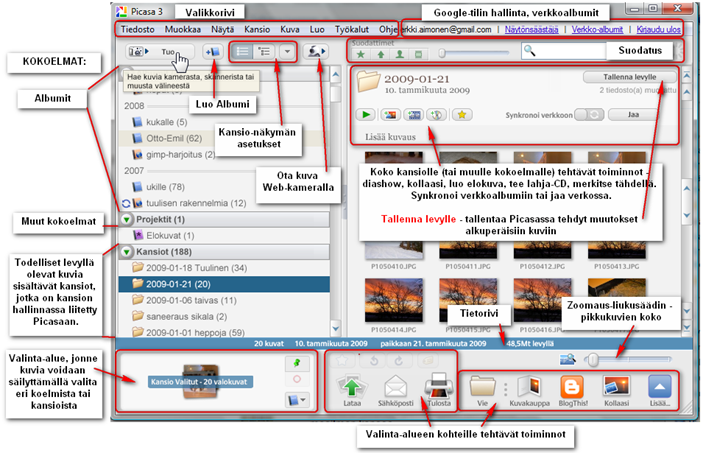Toggle the Synkronoi verkkoon switch
This screenshot has height=453, width=717.
pos(589,115)
